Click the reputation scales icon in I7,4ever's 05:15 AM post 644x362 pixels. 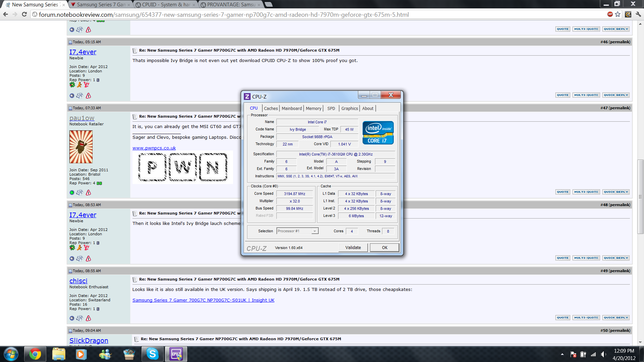[79, 96]
